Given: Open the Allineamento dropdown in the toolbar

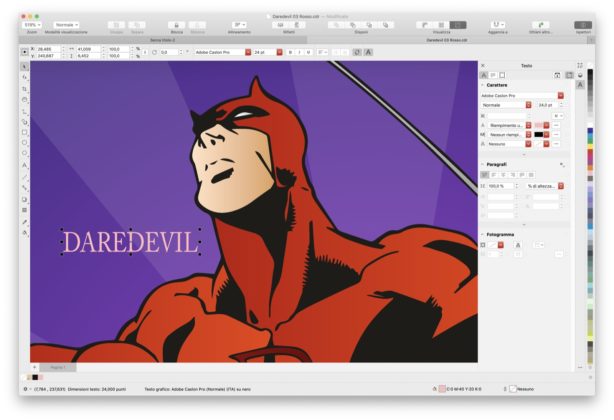Looking at the screenshot, I should [x=239, y=25].
